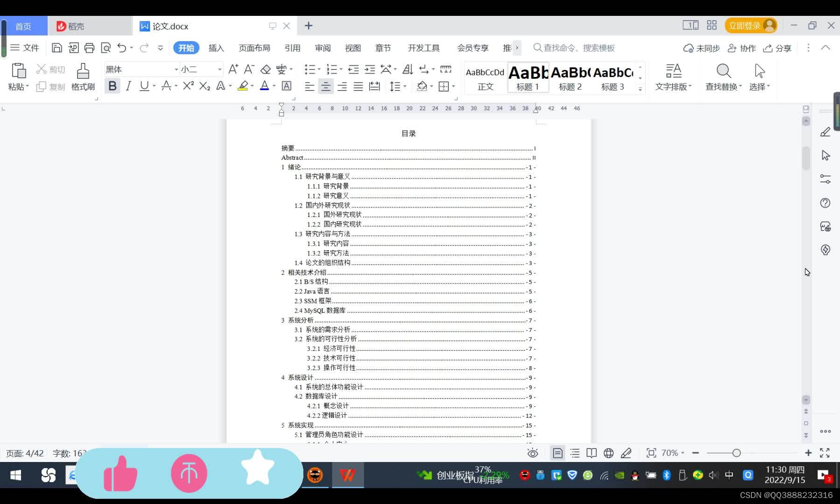
Task: Toggle Underline formatting
Action: pos(144,86)
